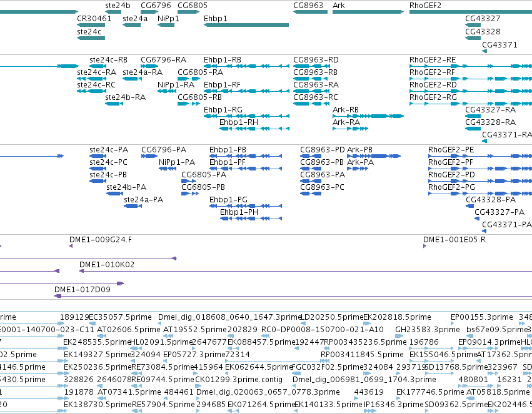Viewport: 532px width, 414px height.
Task: Select the SD13768.5prime EST label
Action: tap(456, 367)
